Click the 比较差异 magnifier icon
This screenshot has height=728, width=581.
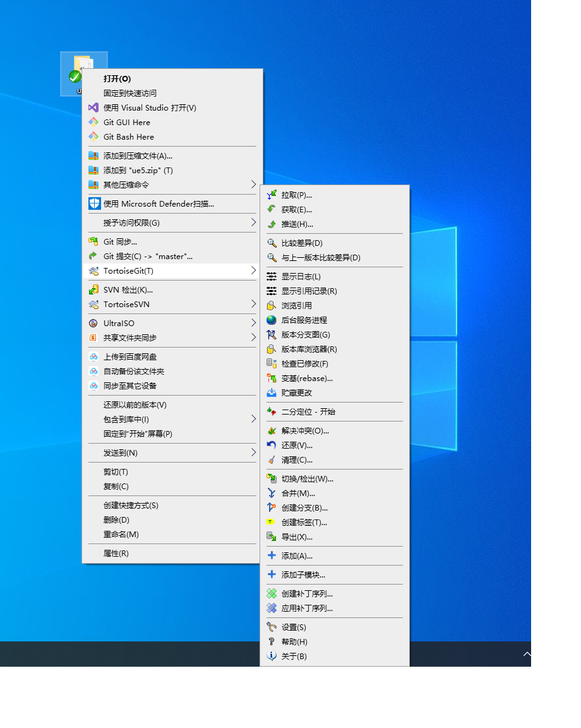click(272, 243)
